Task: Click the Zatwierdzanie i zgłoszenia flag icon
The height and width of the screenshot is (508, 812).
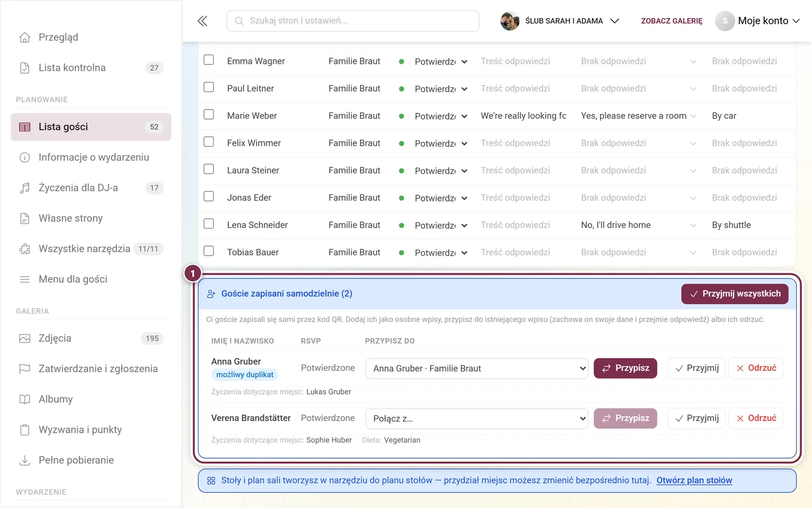Action: pos(25,369)
